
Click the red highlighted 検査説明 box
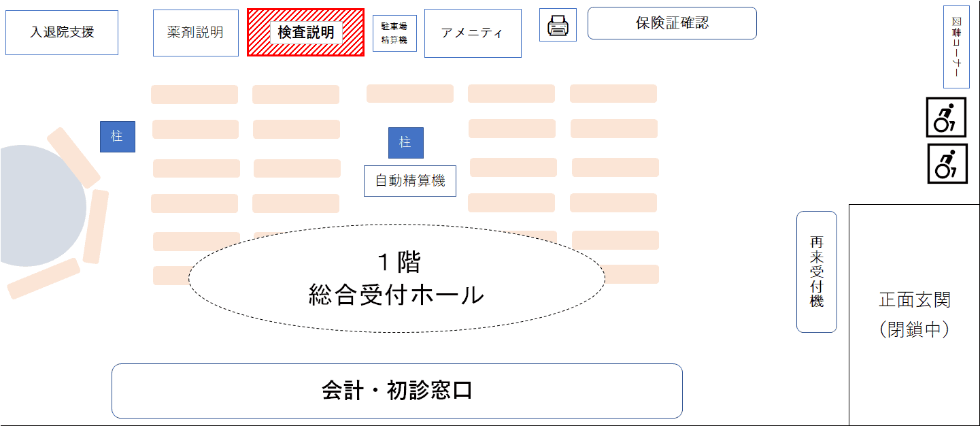(x=306, y=32)
